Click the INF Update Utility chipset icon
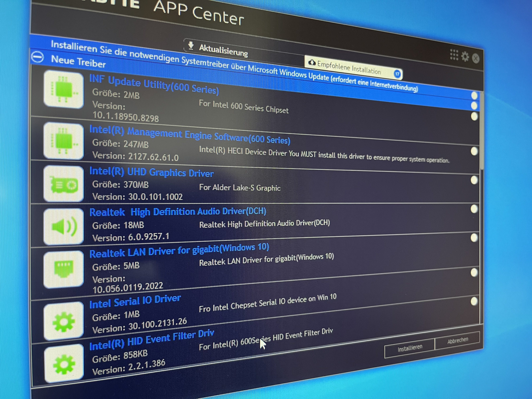 coord(64,89)
